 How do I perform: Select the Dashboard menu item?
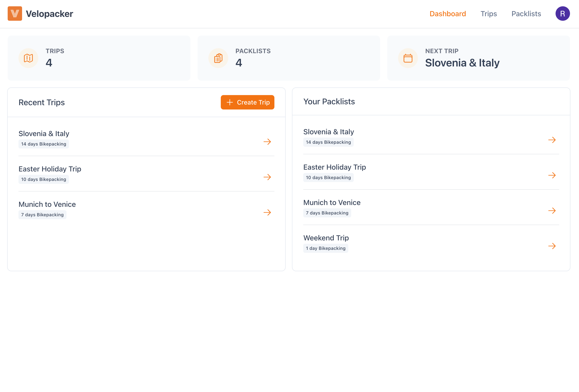(x=448, y=14)
